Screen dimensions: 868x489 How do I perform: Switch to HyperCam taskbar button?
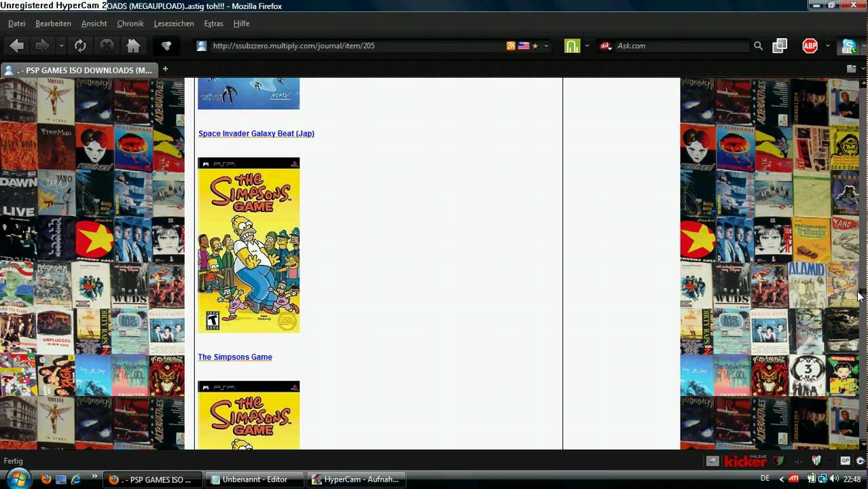[357, 479]
